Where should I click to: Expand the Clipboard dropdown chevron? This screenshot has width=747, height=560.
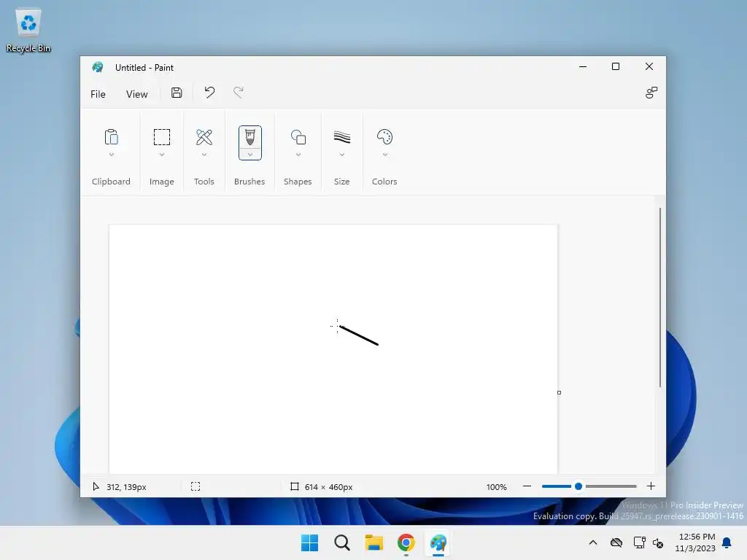click(x=111, y=155)
